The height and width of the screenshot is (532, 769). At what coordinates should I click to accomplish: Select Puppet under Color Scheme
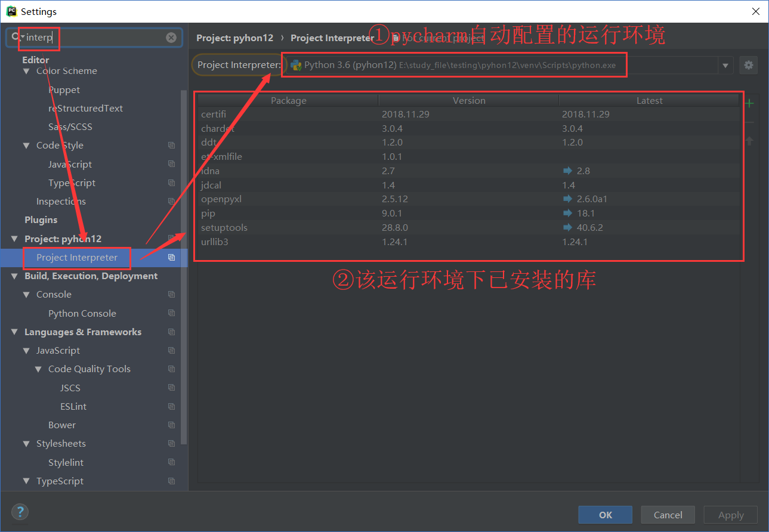(x=64, y=90)
